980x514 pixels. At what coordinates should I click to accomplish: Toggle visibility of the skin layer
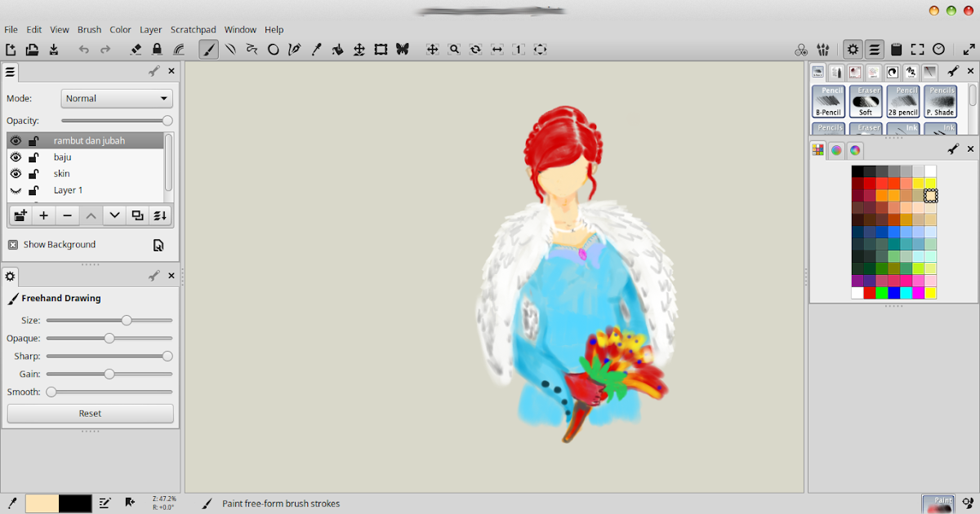(x=15, y=173)
